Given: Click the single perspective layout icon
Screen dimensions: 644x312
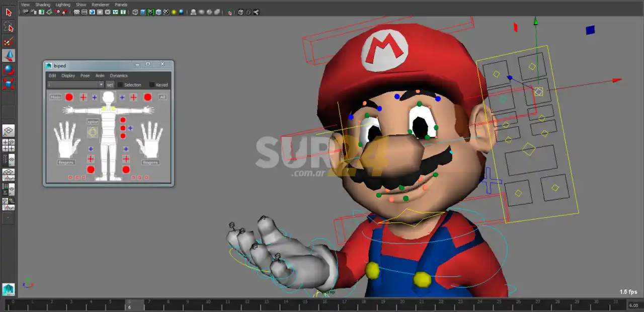Looking at the screenshot, I should (x=9, y=131).
